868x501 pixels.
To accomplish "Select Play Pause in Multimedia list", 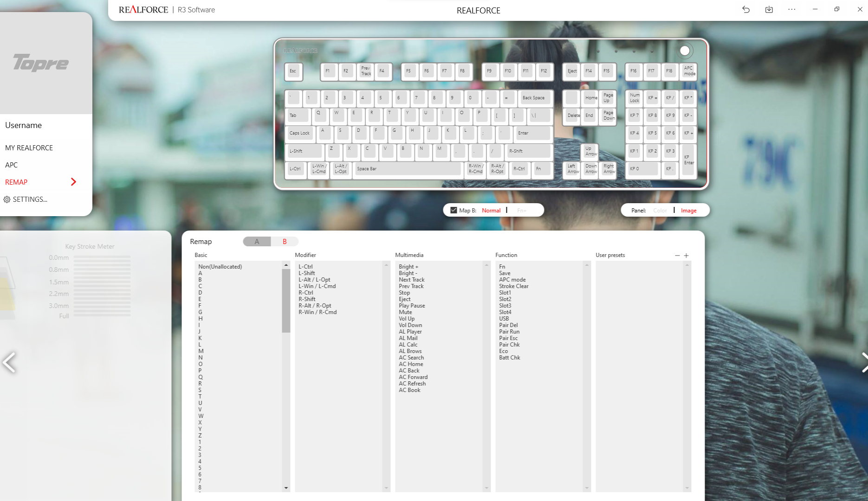I will [x=412, y=306].
